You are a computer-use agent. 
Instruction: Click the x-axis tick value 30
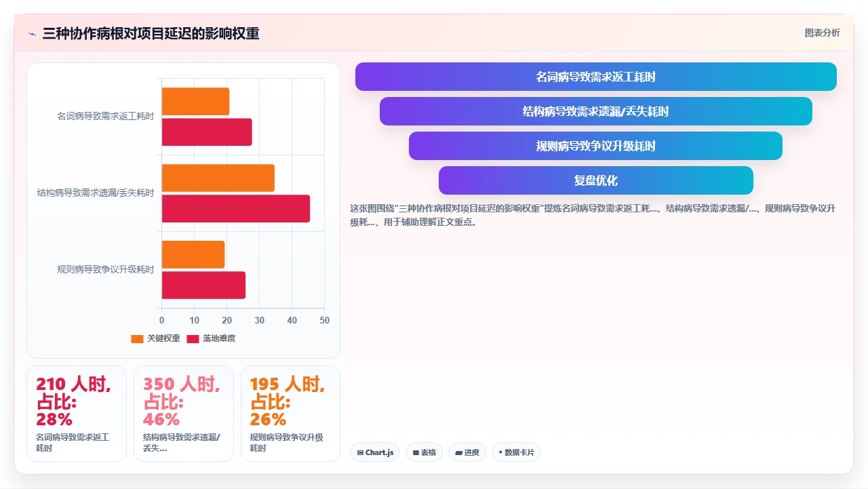tap(260, 320)
